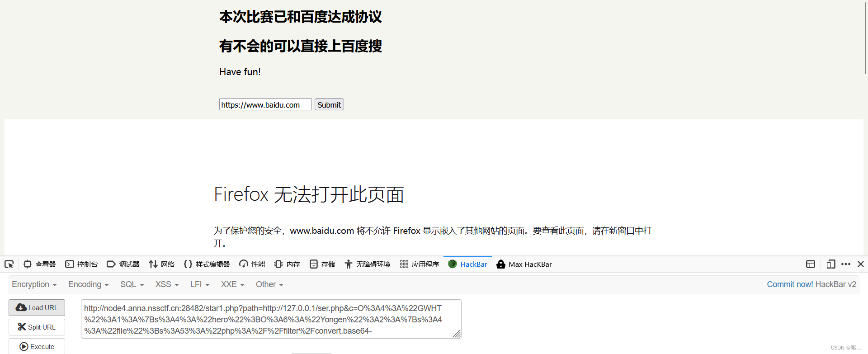868x354 pixels.
Task: Click the 'Have fun!' text
Action: tap(240, 72)
